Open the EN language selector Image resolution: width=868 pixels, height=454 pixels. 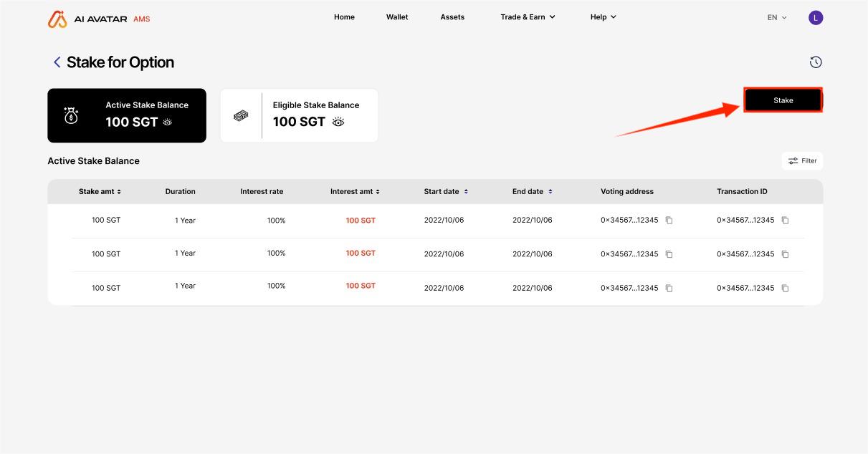777,17
